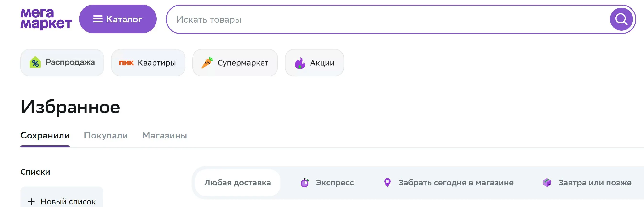Select Завтра или позже delivery filter
644x207 pixels.
tap(587, 183)
